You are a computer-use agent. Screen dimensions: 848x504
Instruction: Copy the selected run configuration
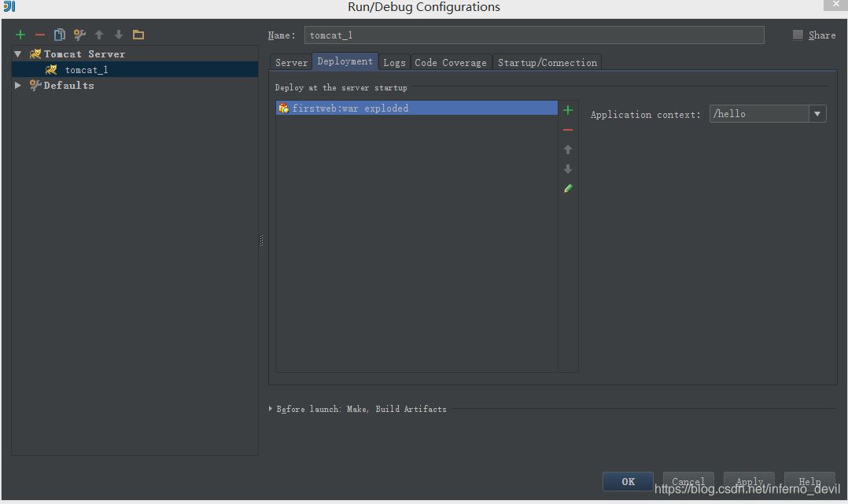pyautogui.click(x=60, y=35)
